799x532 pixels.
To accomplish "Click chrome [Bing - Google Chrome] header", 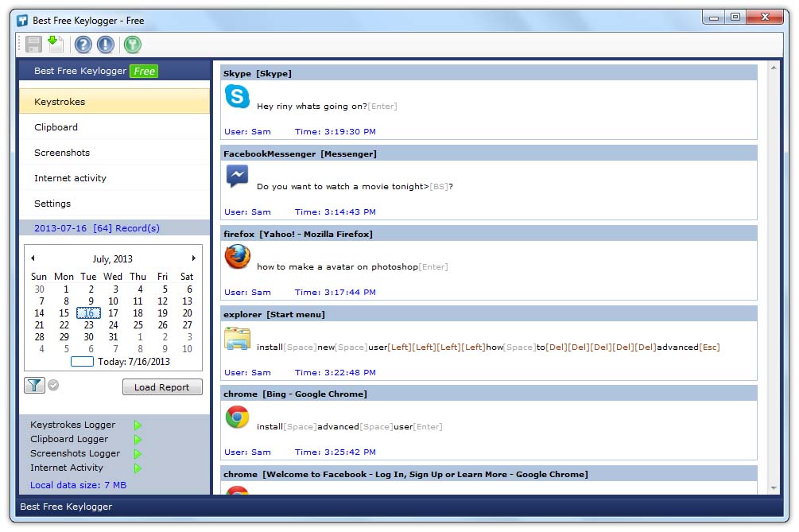I will tap(489, 394).
